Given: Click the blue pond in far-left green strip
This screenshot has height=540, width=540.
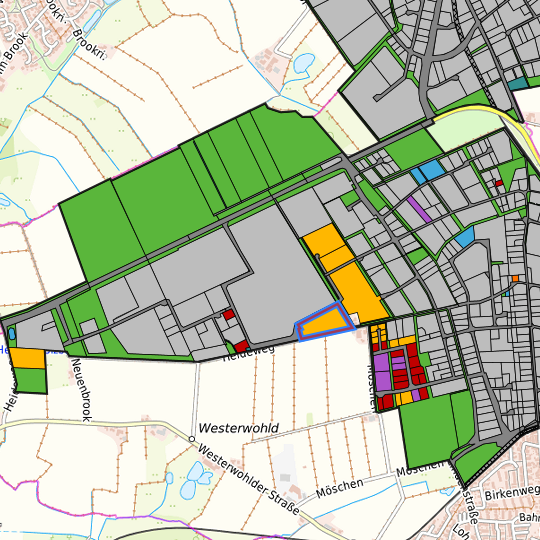Looking at the screenshot, I should point(12,333).
